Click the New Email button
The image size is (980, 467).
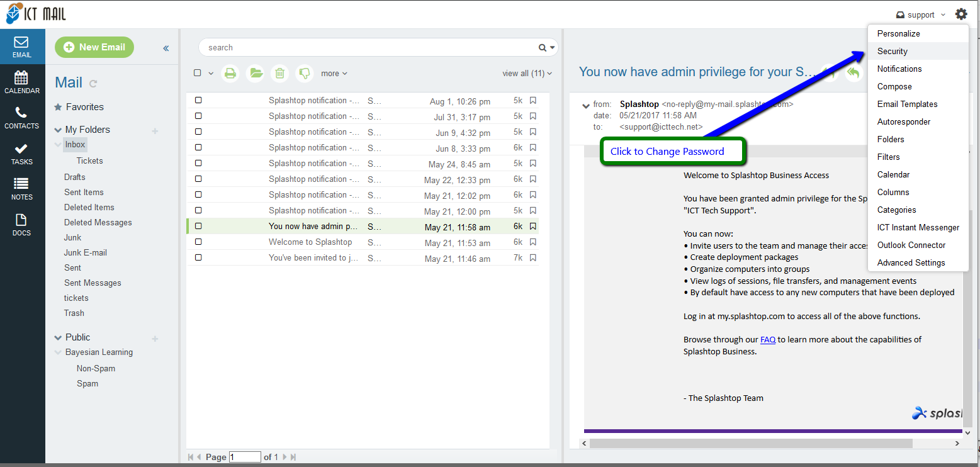coord(94,47)
